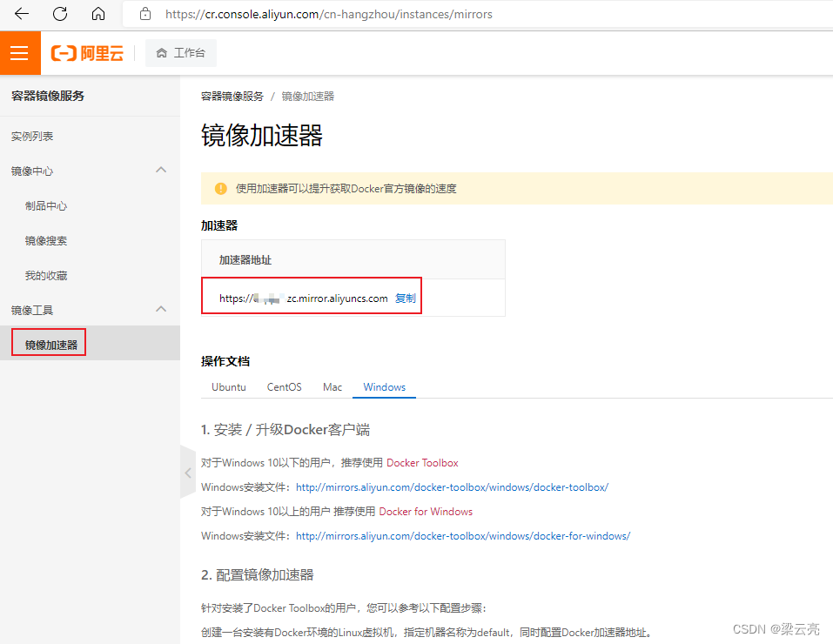Click the yellow warning info icon
Screen dimensions: 833x644
point(221,189)
